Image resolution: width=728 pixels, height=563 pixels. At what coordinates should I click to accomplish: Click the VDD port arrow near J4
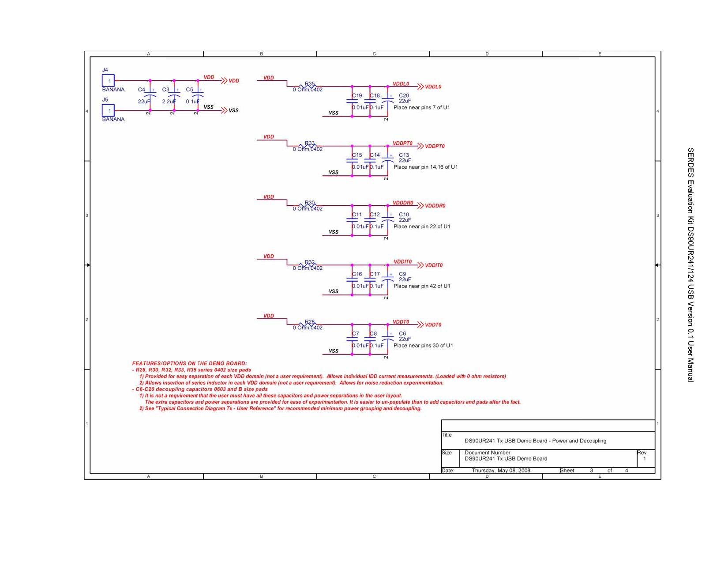(224, 81)
